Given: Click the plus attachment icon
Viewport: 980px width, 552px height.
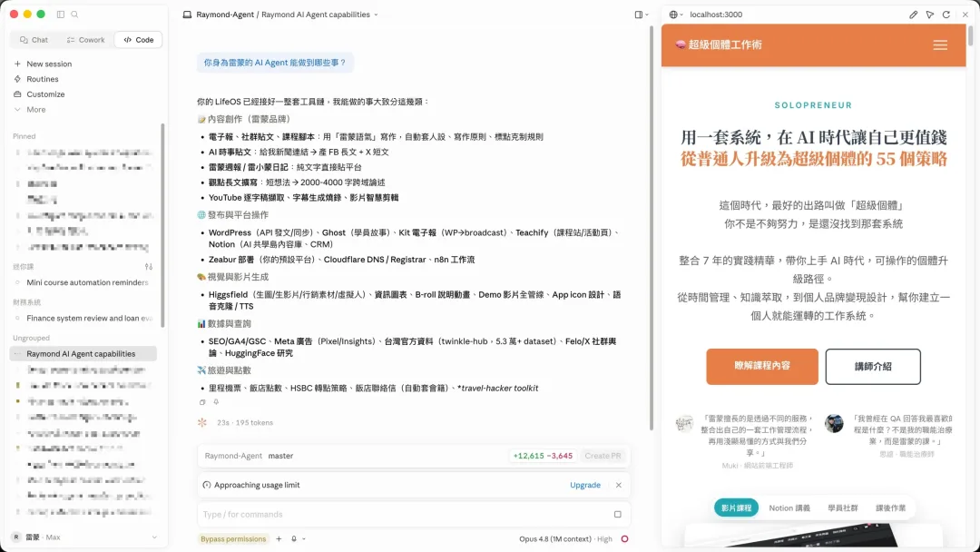Looking at the screenshot, I should [279, 539].
